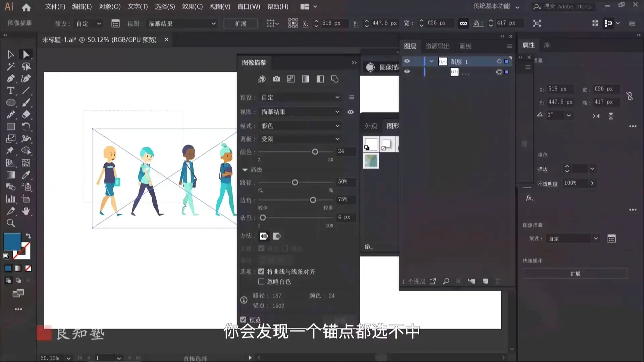Select the Hand tool

(26, 211)
